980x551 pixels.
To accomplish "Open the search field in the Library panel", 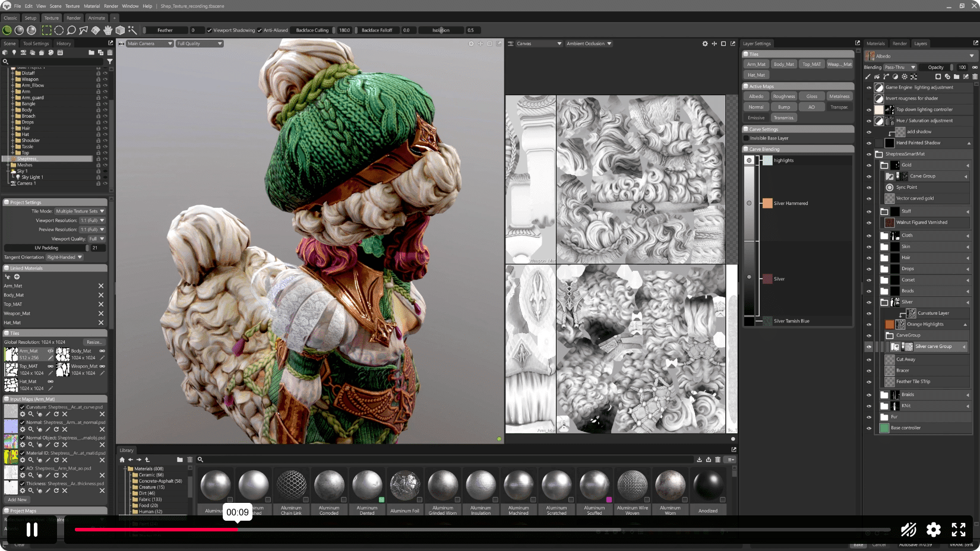I will click(201, 460).
